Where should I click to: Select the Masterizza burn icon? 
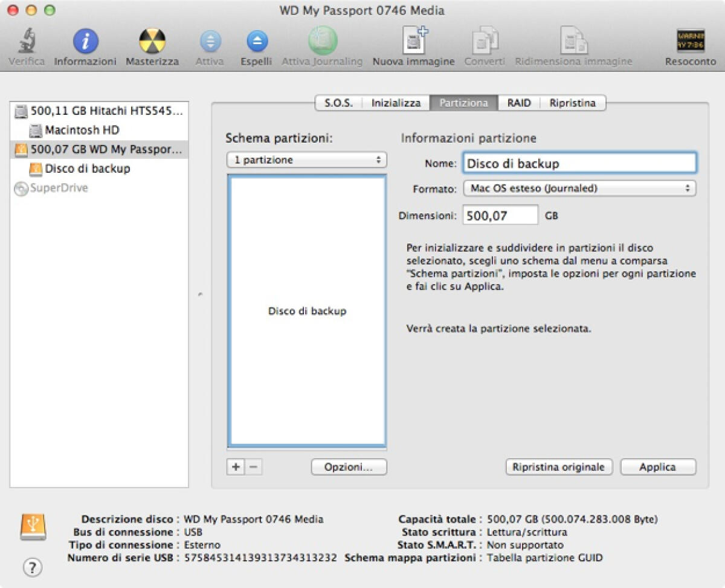(152, 41)
